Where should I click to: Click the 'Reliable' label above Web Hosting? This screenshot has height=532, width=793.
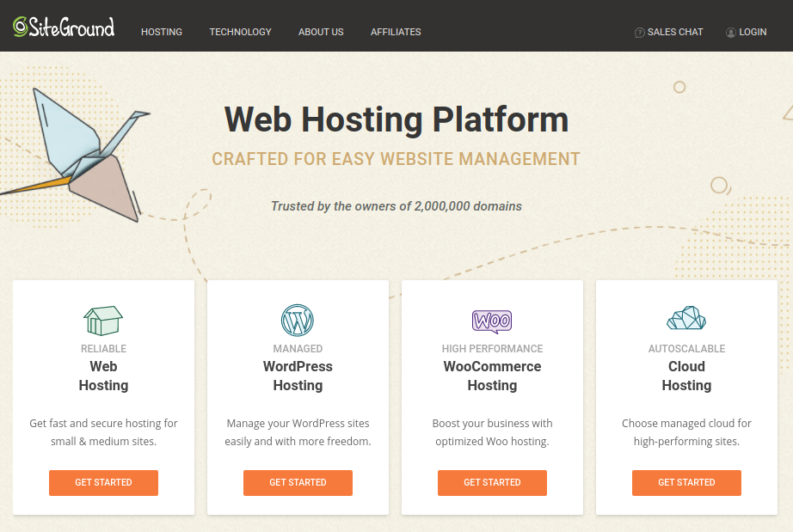point(104,349)
